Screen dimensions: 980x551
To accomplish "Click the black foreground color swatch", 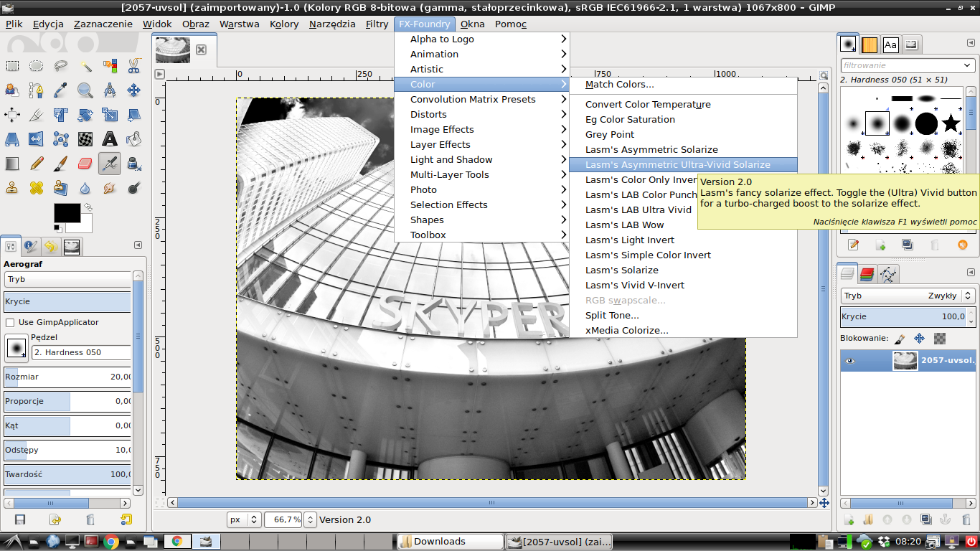I will point(67,213).
